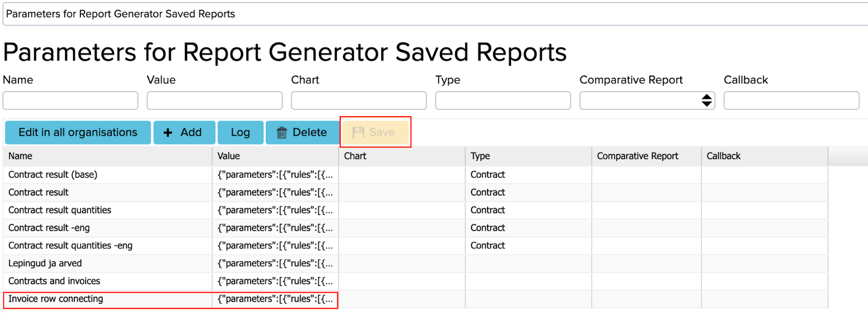The height and width of the screenshot is (314, 868).
Task: Open the Log button
Action: [240, 133]
